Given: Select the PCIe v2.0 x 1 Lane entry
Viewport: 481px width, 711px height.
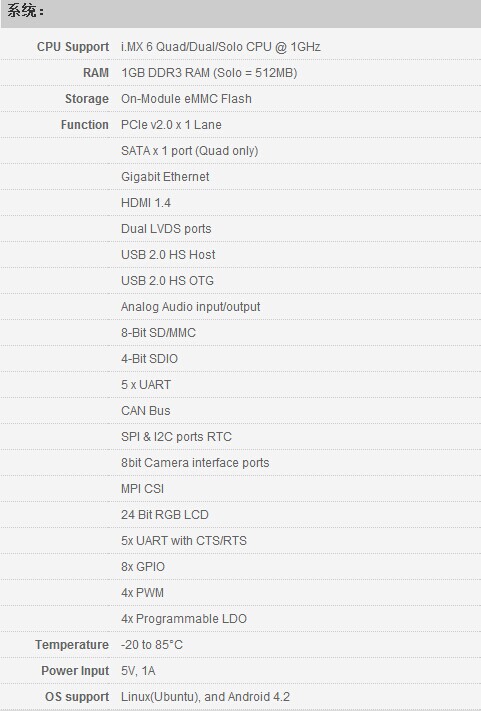Looking at the screenshot, I should click(x=171, y=125).
